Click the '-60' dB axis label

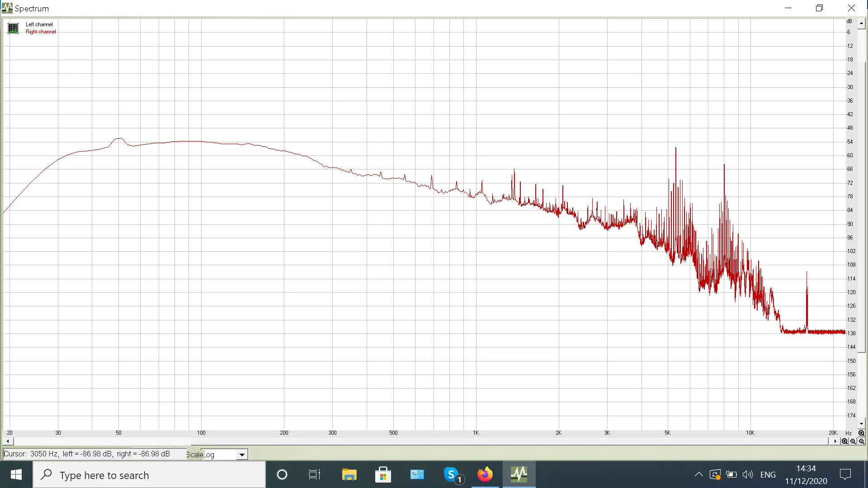tap(850, 155)
